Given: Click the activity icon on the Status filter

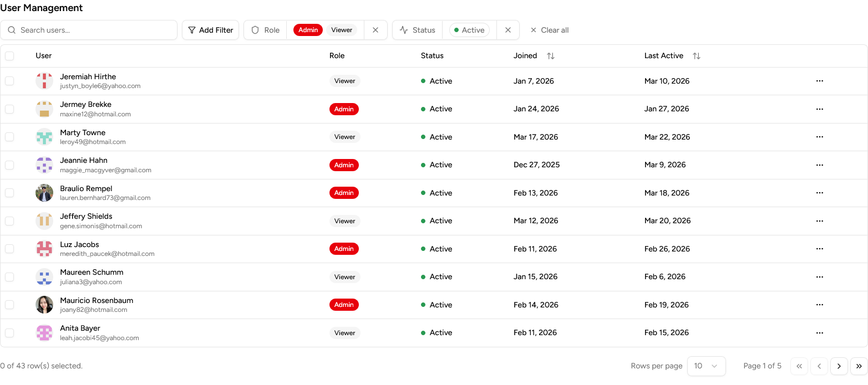Looking at the screenshot, I should [x=403, y=29].
